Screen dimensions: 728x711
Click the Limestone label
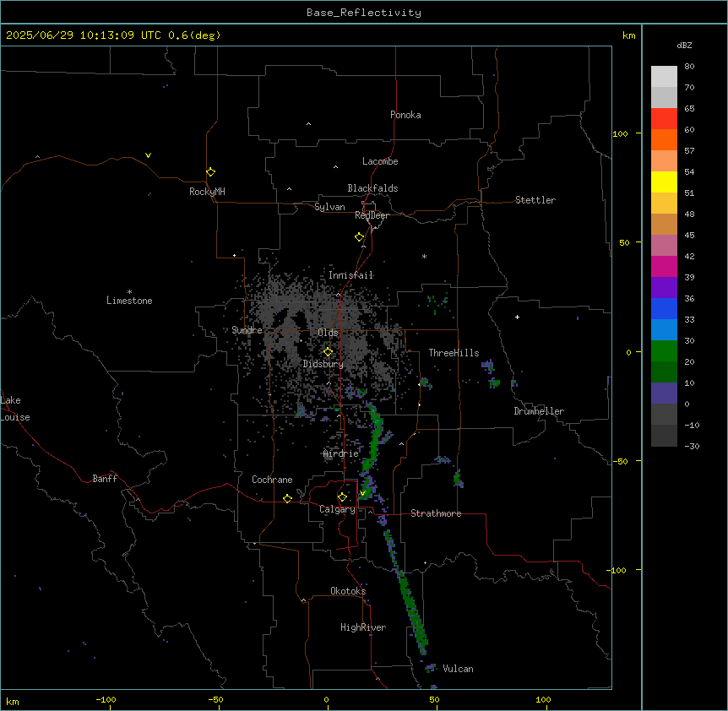click(x=129, y=301)
